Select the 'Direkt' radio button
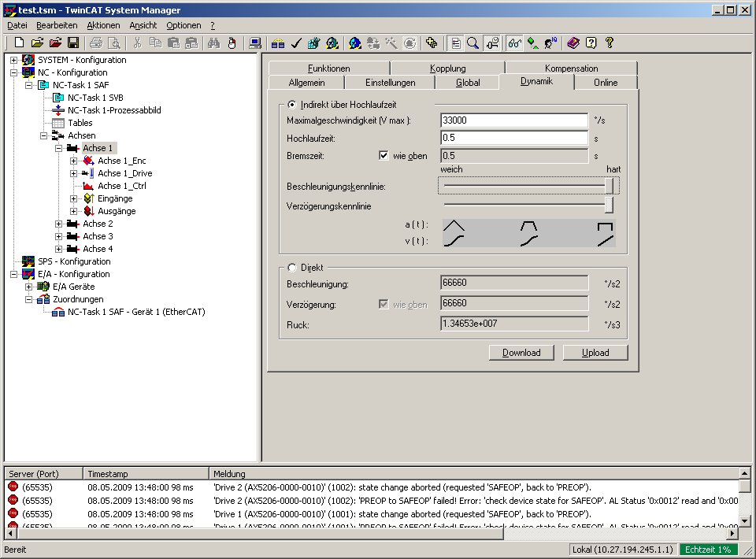Viewport: 756px width, 559px height. click(291, 268)
